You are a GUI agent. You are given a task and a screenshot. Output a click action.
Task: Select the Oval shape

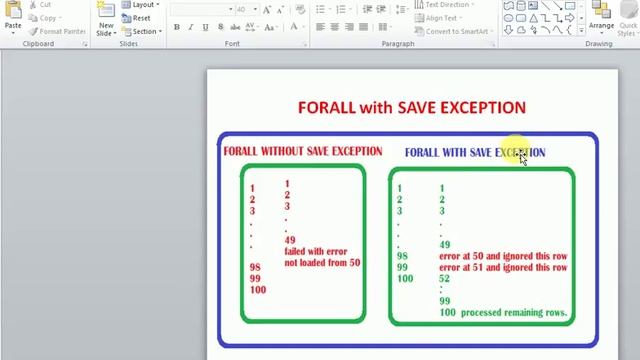509,18
